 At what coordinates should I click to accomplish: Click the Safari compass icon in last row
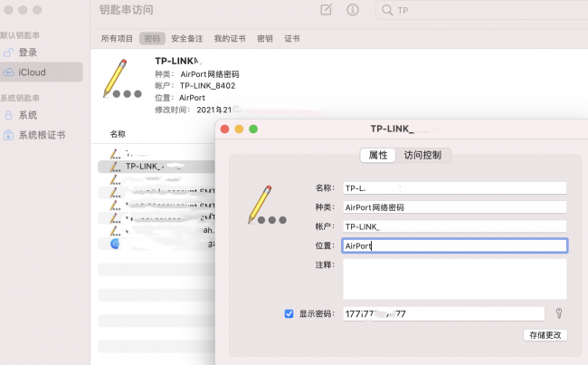115,244
